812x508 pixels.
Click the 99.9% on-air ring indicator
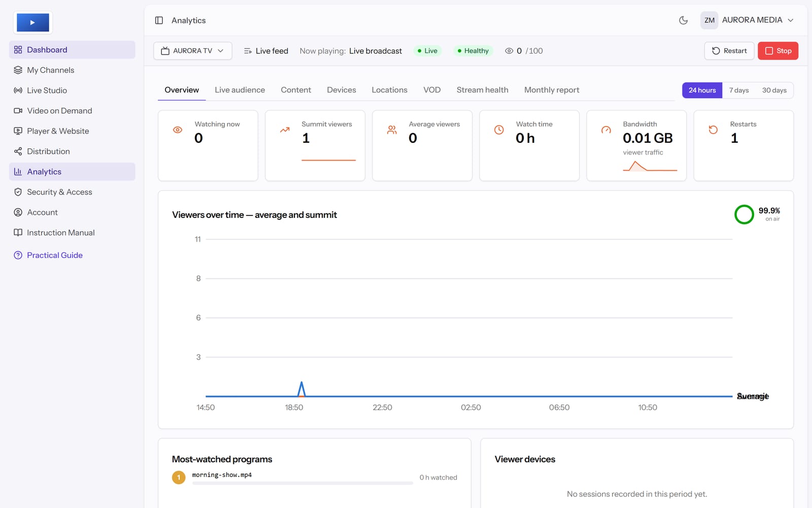coord(744,214)
